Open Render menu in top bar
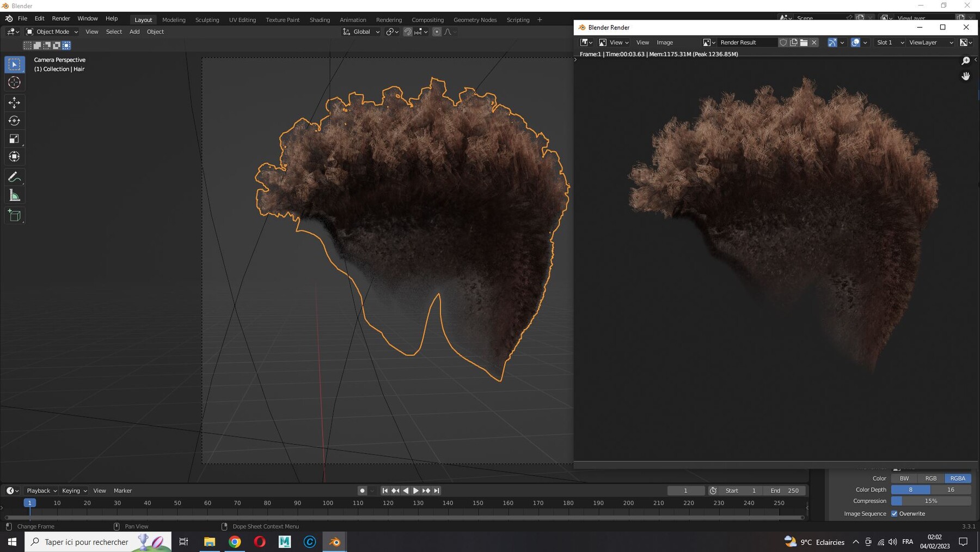 [x=61, y=19]
